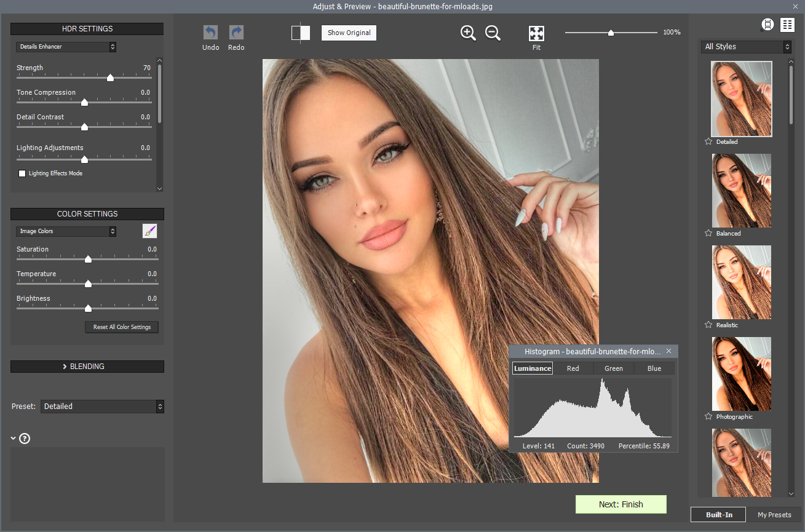
Task: Open the All Styles filter dropdown
Action: [x=746, y=47]
